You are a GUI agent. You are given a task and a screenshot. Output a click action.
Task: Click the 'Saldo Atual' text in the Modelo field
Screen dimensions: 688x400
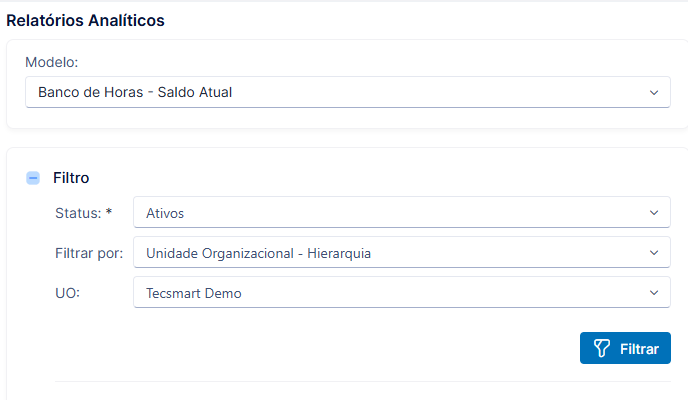pyautogui.click(x=195, y=93)
